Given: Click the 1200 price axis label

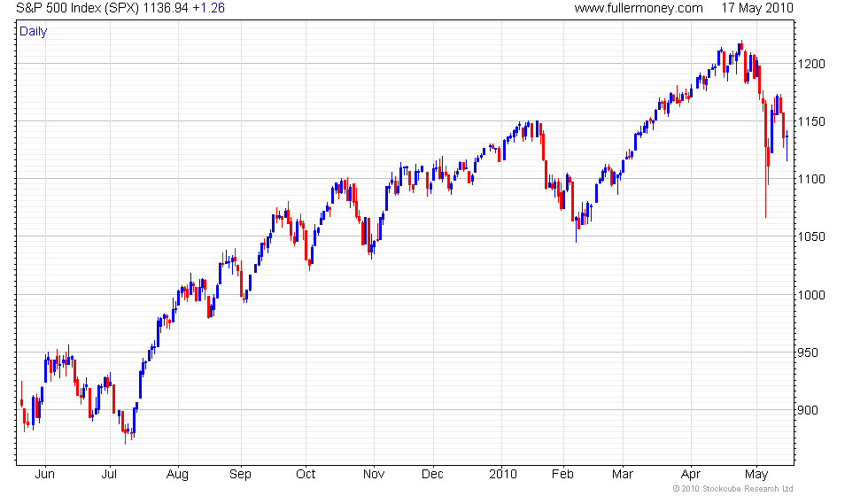Looking at the screenshot, I should 811,64.
